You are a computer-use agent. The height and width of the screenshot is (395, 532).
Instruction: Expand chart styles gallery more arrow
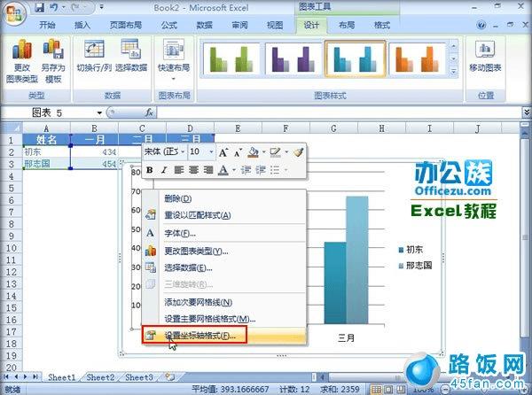454,72
